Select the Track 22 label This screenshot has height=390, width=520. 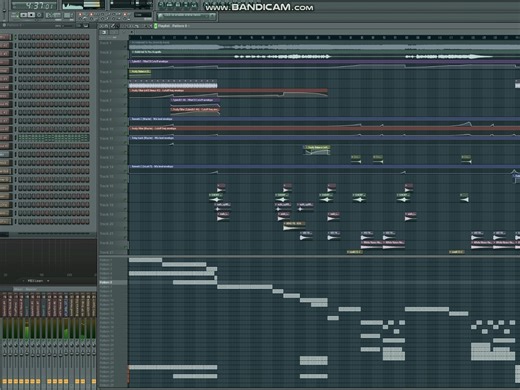pos(106,243)
